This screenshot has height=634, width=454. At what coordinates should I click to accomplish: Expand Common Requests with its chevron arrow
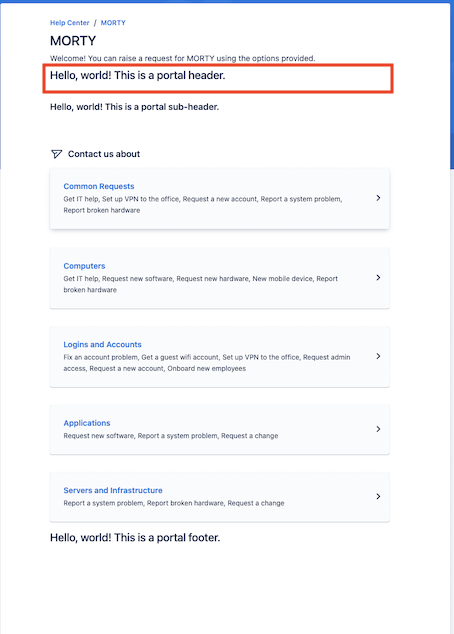pyautogui.click(x=378, y=198)
